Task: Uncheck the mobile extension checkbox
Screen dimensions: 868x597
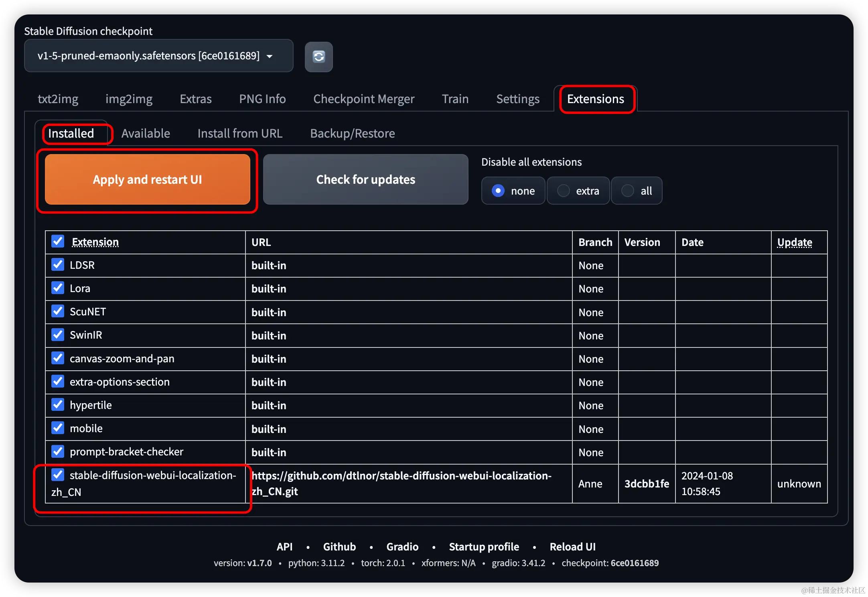Action: point(58,428)
